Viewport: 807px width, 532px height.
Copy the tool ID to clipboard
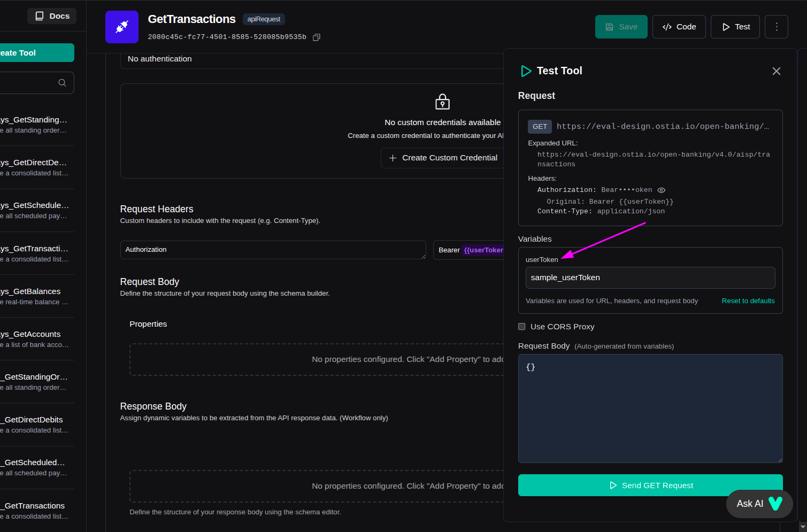pyautogui.click(x=317, y=37)
